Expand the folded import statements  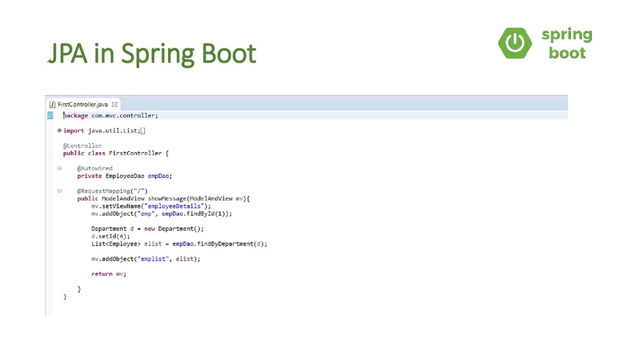59,131
